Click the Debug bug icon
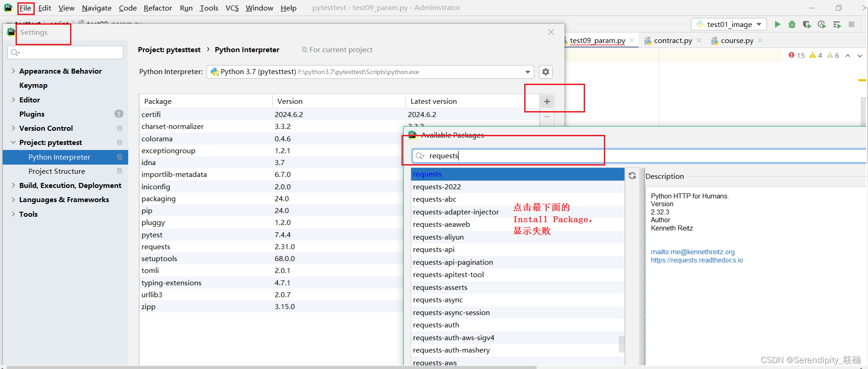 coord(792,24)
